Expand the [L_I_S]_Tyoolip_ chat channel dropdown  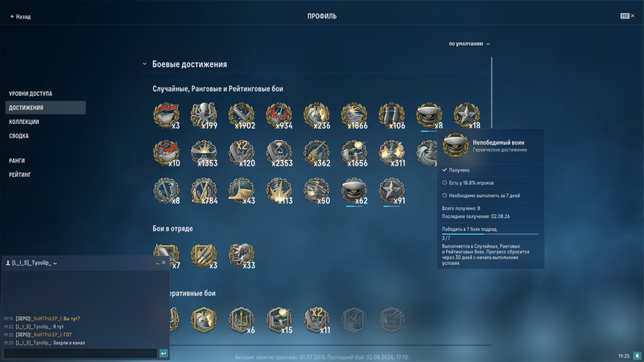[x=55, y=263]
